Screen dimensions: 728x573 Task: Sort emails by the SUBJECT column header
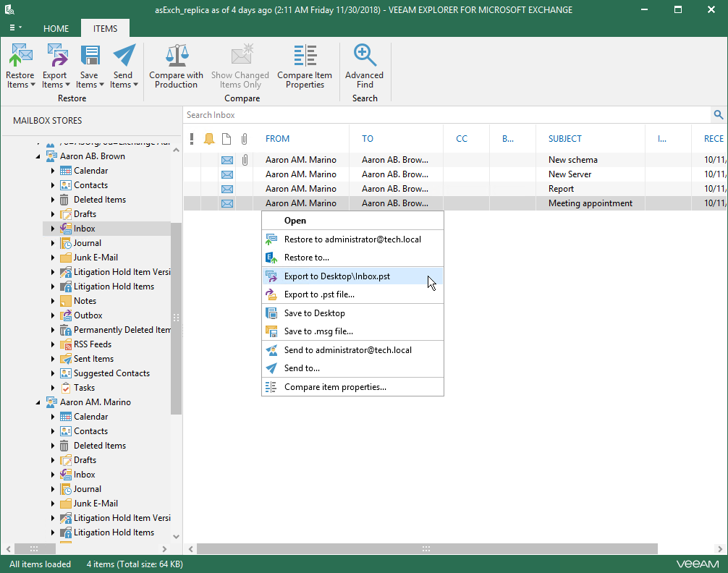coord(565,139)
